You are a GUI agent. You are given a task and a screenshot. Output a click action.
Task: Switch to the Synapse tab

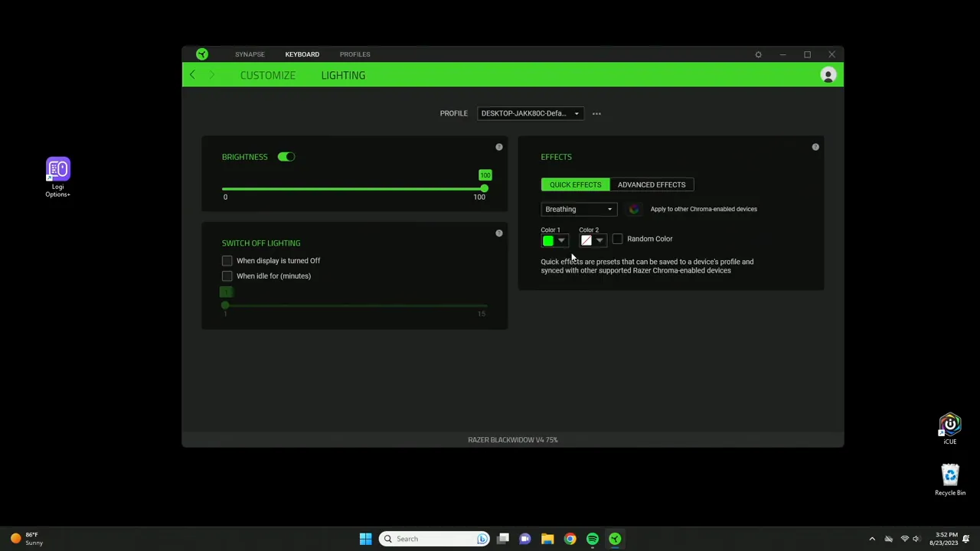[x=250, y=54]
